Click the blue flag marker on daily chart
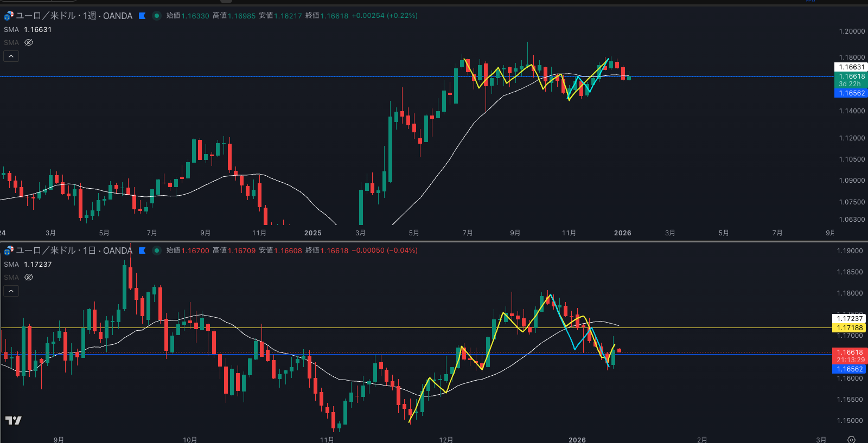868x443 pixels. click(142, 251)
